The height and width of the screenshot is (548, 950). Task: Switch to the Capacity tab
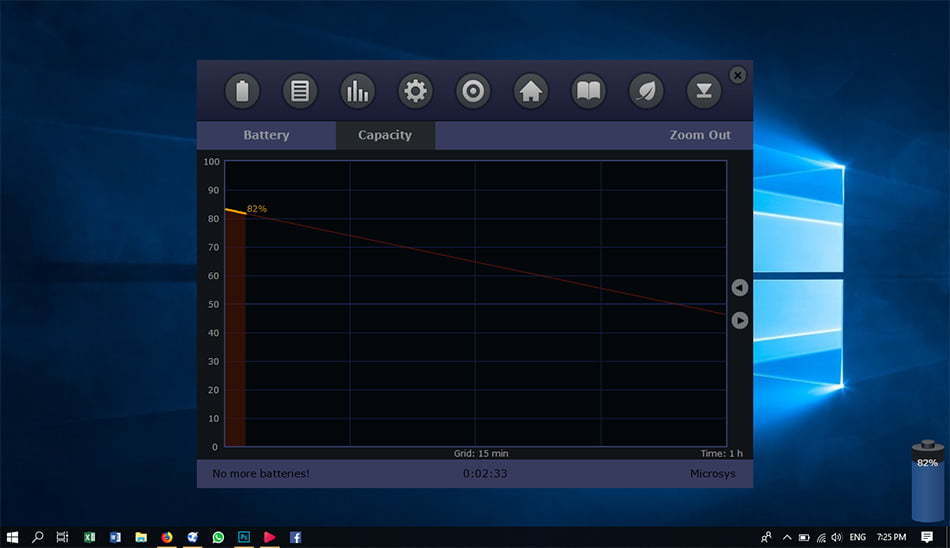385,135
